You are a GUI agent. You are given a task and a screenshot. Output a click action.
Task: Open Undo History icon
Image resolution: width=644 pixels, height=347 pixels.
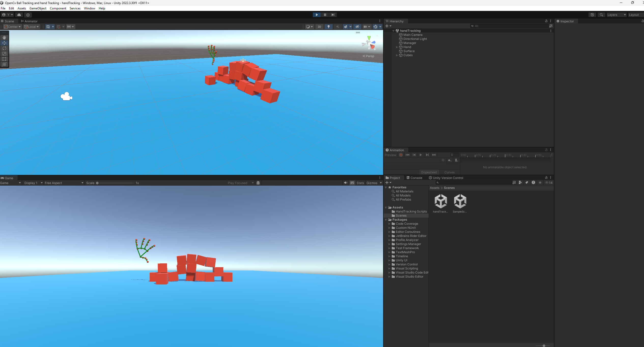592,15
